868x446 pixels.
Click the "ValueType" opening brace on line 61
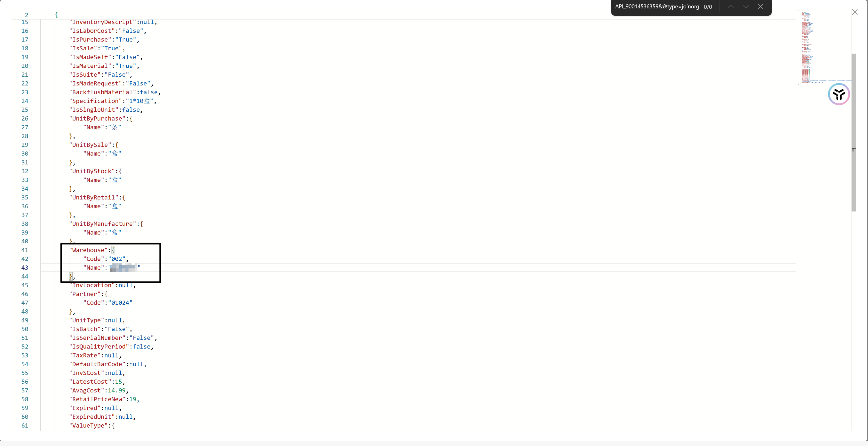pos(113,426)
